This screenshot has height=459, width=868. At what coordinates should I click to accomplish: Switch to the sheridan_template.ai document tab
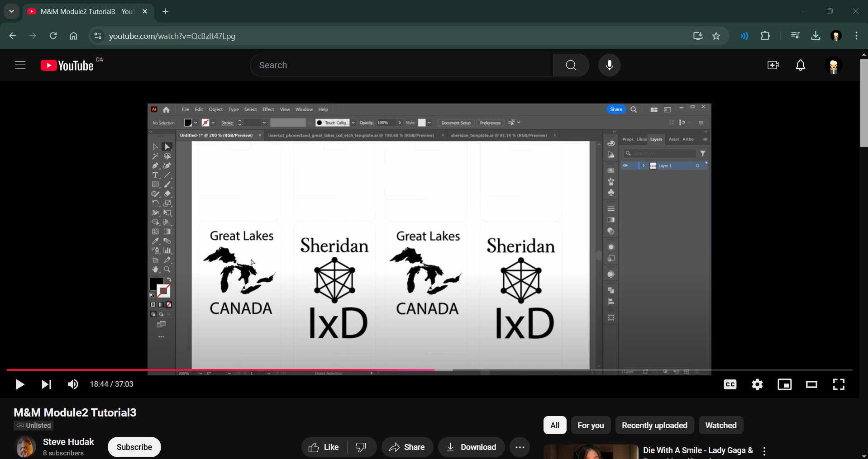498,135
